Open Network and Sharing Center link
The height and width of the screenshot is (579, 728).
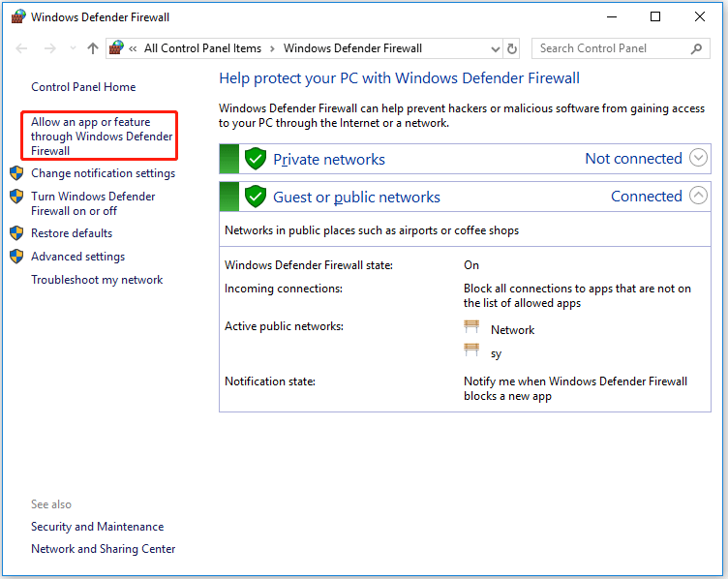tap(103, 549)
